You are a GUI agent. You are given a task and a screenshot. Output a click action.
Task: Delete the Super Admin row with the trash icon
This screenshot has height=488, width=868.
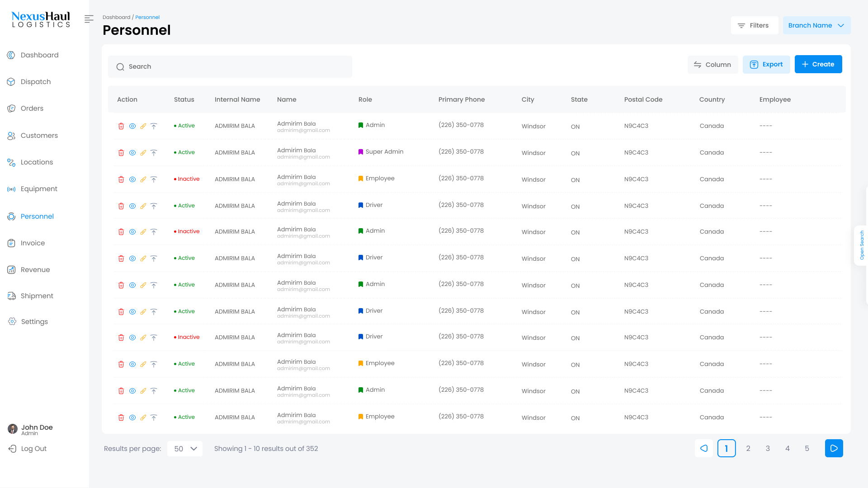(121, 153)
